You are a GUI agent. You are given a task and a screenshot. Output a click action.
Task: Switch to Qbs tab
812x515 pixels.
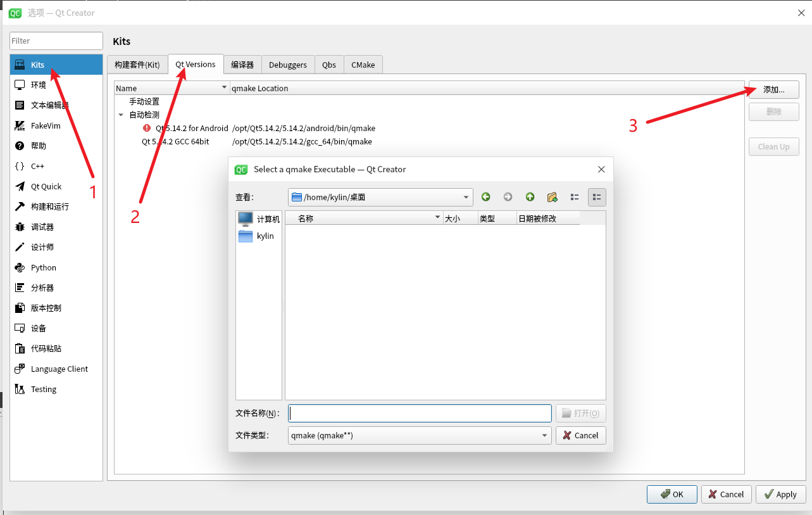click(329, 65)
